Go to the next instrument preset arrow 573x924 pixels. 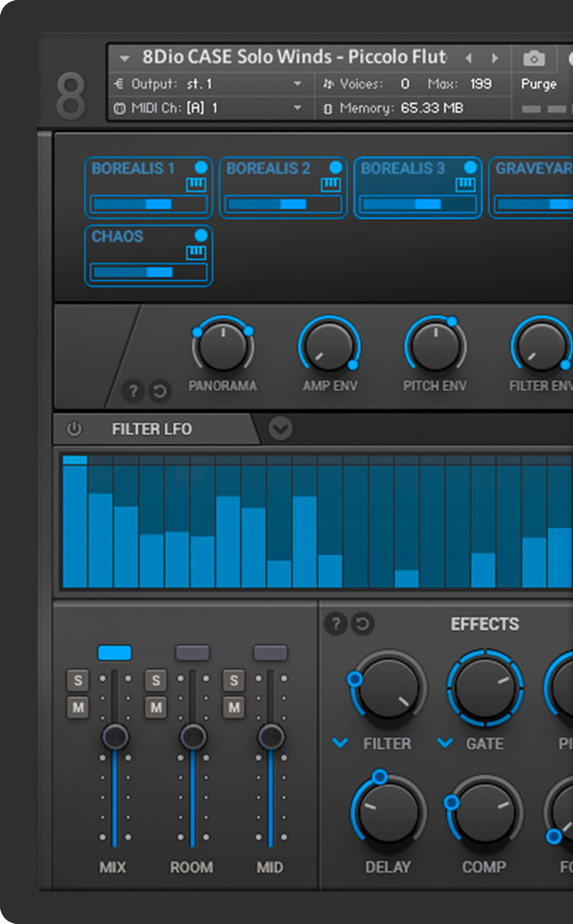coord(495,59)
